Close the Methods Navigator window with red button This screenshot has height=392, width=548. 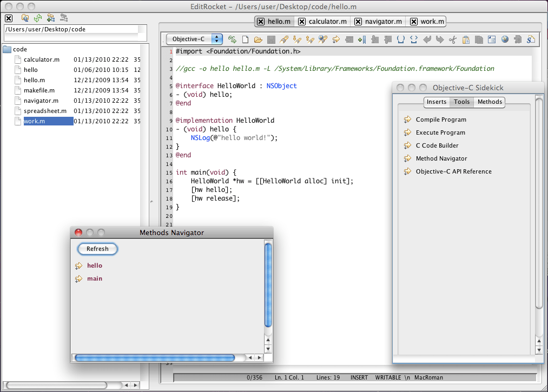click(x=78, y=232)
